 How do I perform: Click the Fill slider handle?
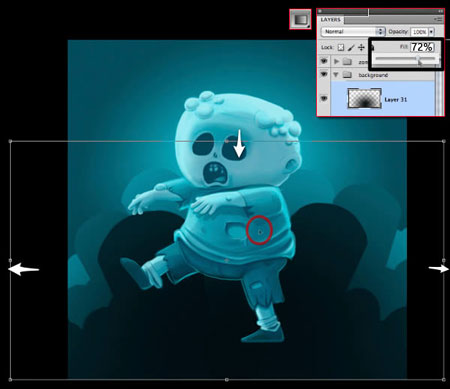pos(418,59)
